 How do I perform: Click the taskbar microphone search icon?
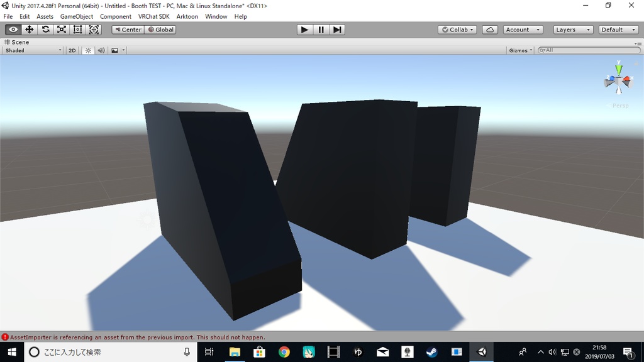[x=187, y=352]
